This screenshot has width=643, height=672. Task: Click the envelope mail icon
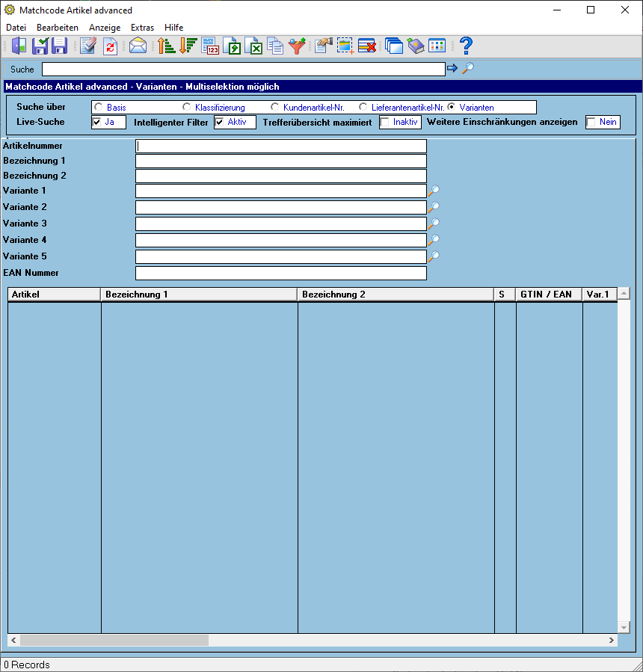click(138, 46)
